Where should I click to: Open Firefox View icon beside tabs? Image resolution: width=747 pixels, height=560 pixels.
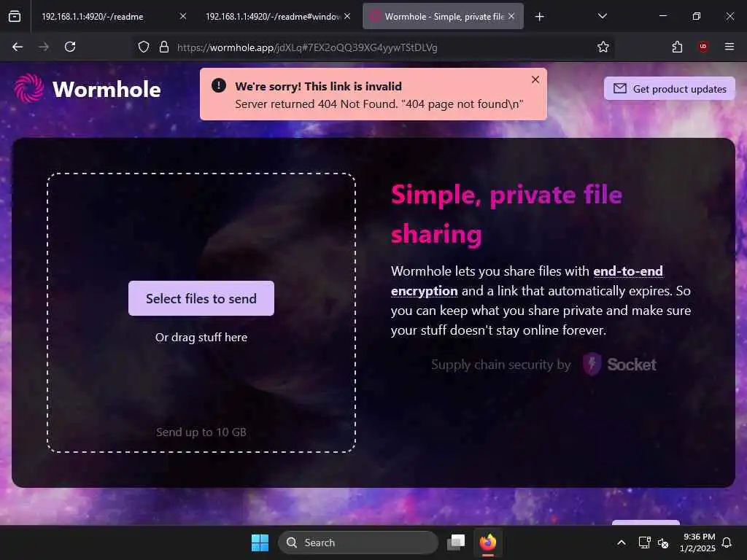pos(15,16)
